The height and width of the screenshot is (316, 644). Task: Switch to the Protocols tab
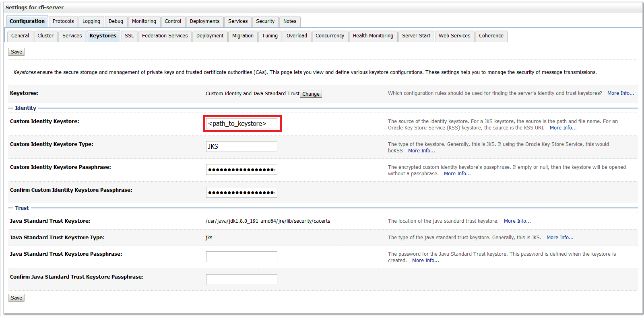point(63,21)
